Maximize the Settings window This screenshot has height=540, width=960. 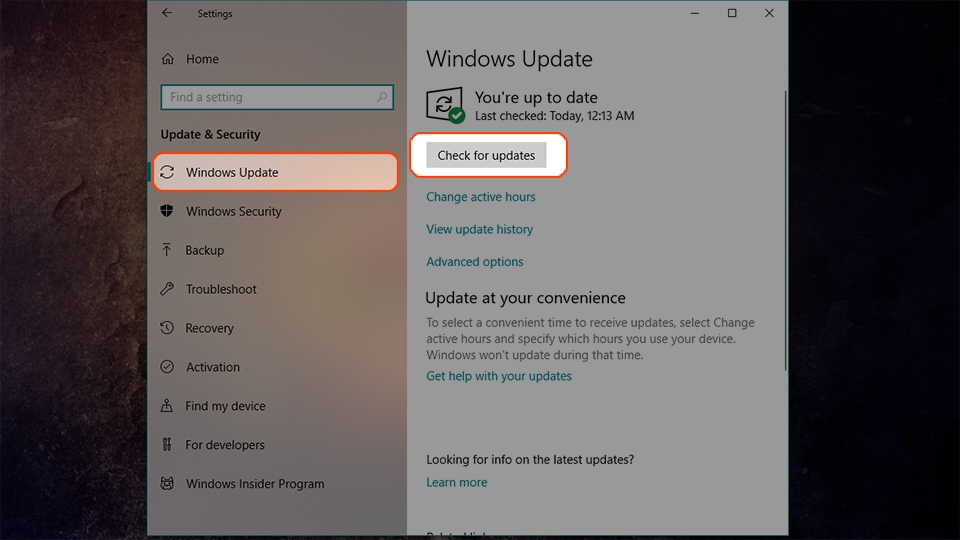click(x=732, y=13)
